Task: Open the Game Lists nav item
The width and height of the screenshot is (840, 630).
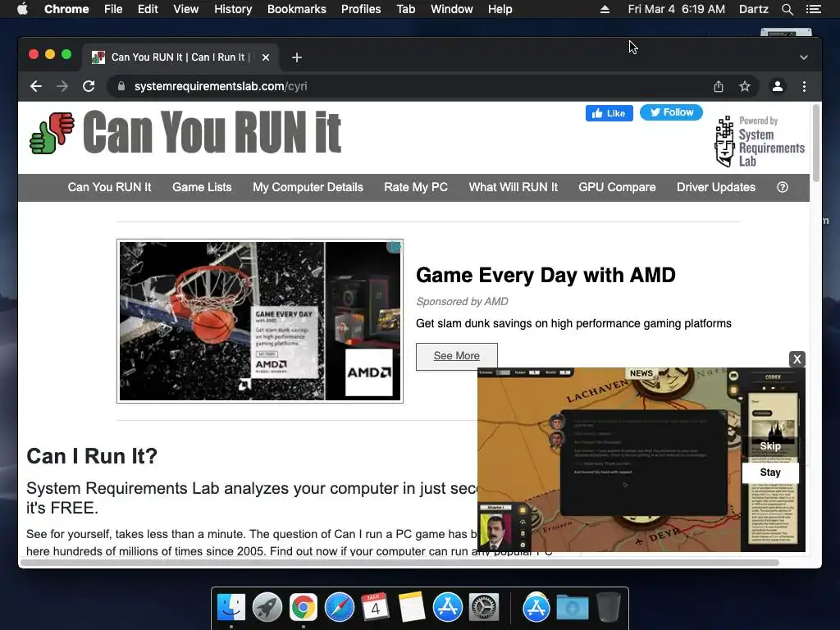Action: tap(202, 187)
